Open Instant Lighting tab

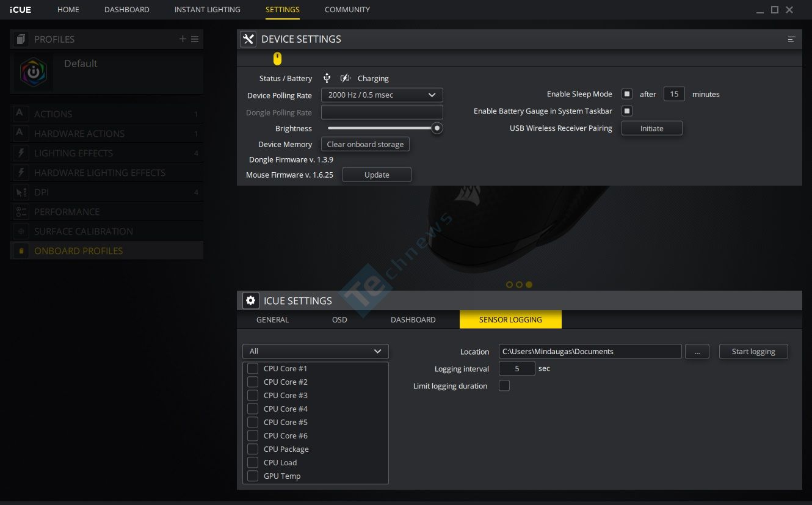pyautogui.click(x=207, y=10)
